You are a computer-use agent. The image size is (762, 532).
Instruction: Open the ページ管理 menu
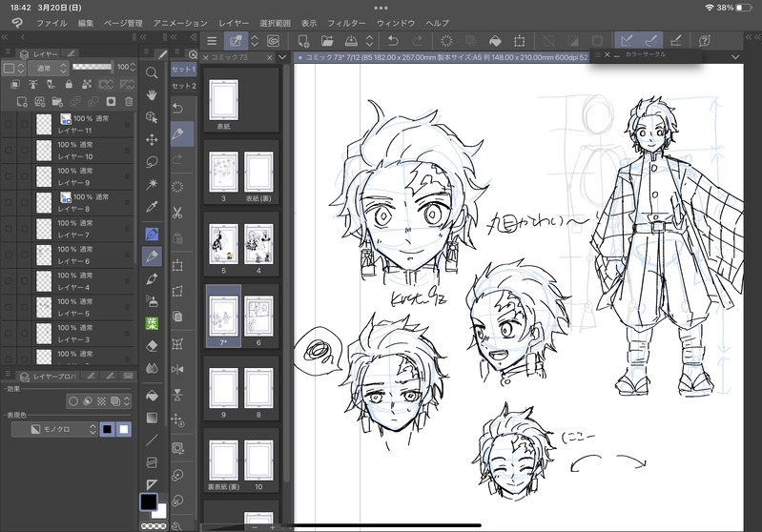(123, 23)
